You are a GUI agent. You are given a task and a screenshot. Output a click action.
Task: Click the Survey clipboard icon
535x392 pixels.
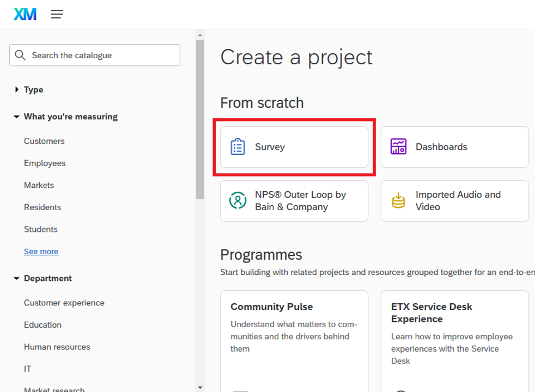(x=238, y=147)
